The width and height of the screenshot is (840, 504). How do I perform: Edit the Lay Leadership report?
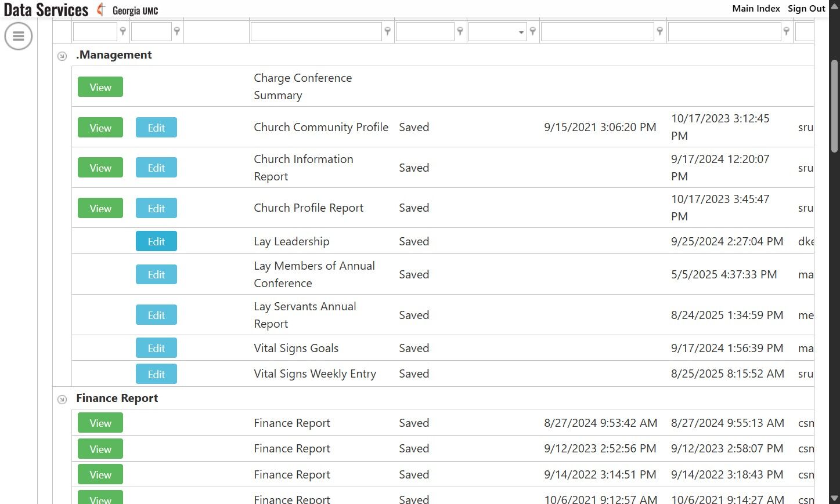(x=156, y=241)
